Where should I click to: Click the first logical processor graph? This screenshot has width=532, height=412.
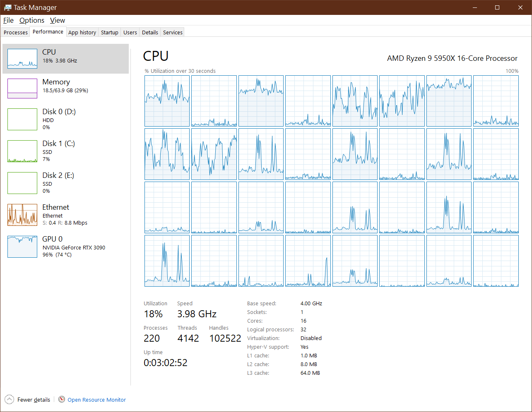167,101
